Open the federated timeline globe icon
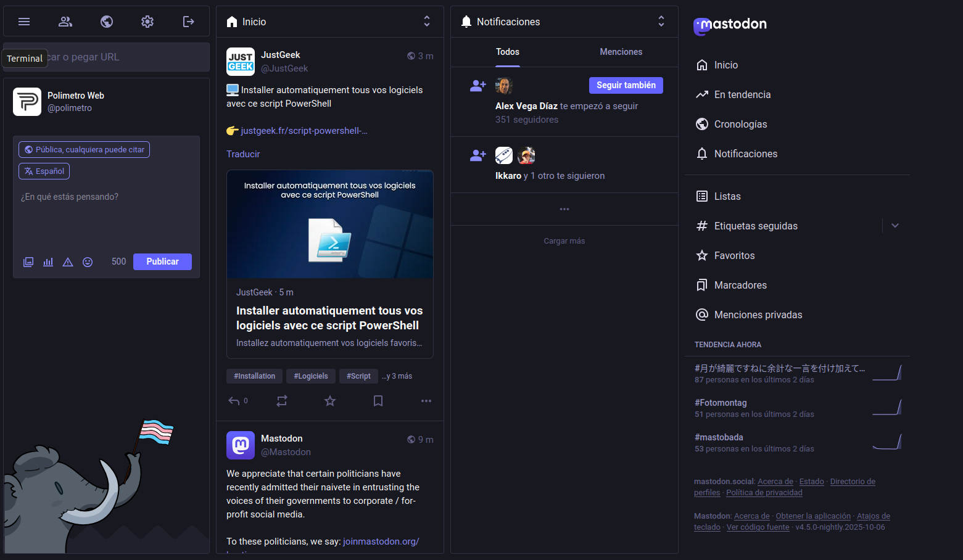The image size is (963, 560). [x=107, y=22]
